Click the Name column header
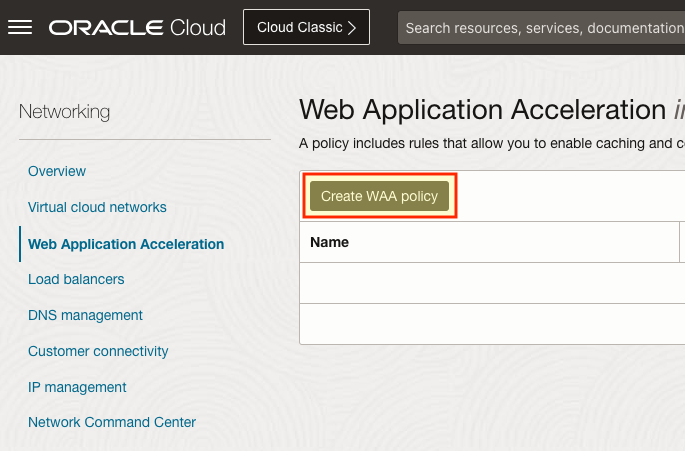This screenshot has height=451, width=685. click(329, 242)
